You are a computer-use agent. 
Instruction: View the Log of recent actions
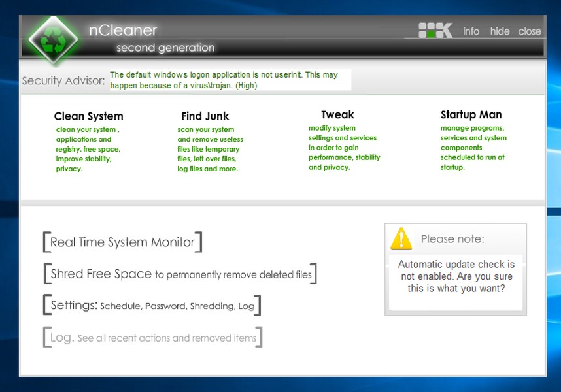152,338
